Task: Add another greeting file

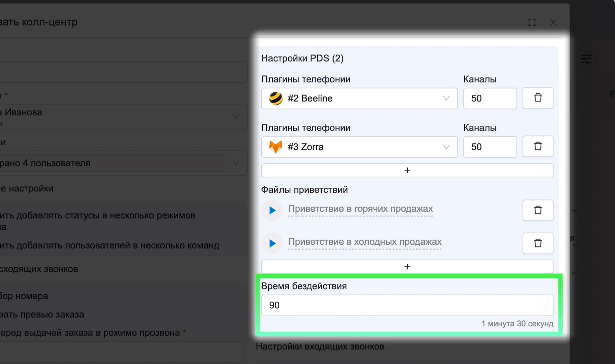Action: 407,267
